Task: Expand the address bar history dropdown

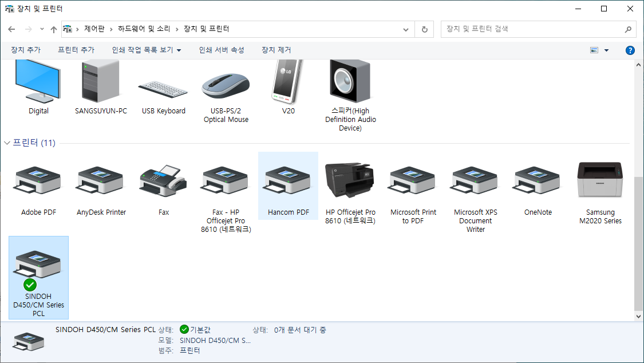Action: click(x=406, y=30)
